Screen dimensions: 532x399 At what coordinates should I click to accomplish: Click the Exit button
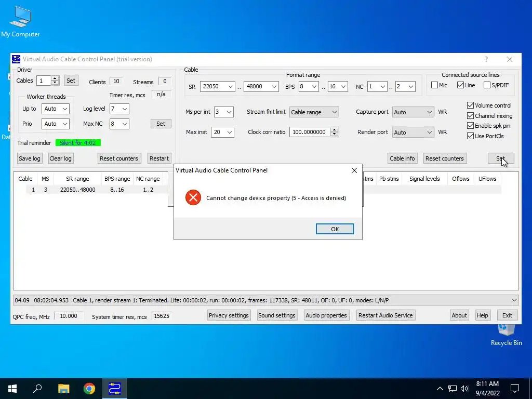point(507,315)
